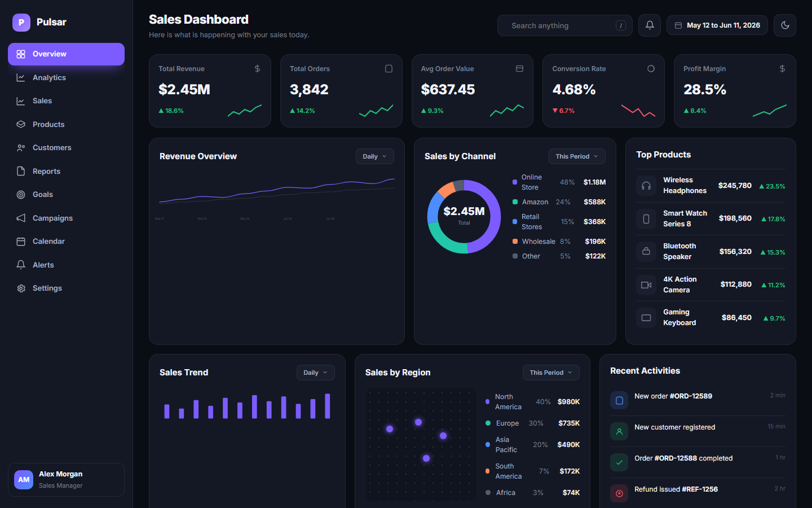Click dollar icon on Profit Margin card
812x508 pixels.
(x=782, y=68)
